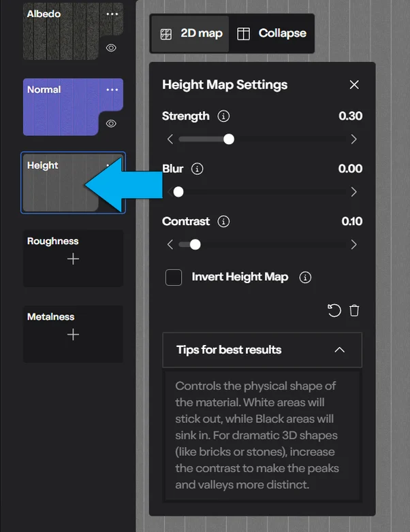410x532 pixels.
Task: Enable the Invert Height Map checkbox
Action: (x=174, y=277)
